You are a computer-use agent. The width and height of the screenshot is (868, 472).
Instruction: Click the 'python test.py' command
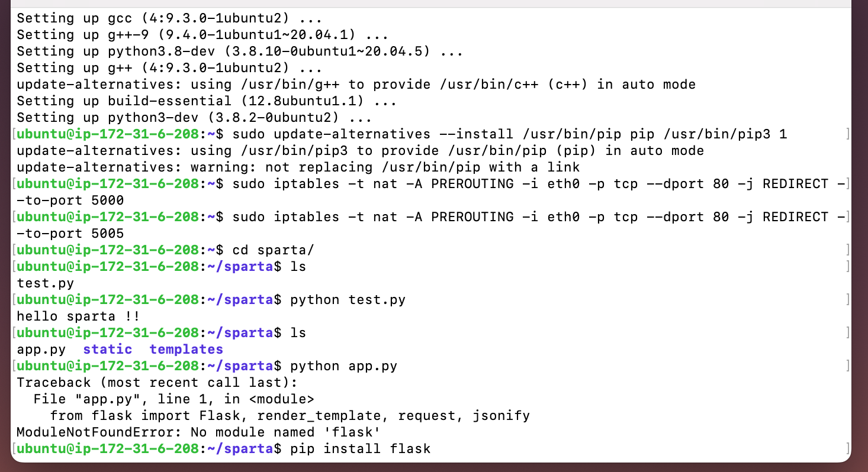[x=348, y=300]
